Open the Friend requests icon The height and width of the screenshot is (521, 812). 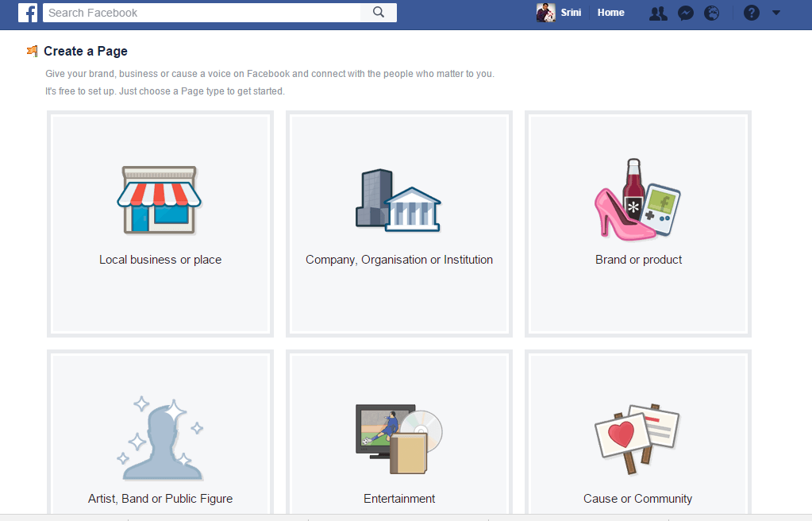click(x=658, y=13)
